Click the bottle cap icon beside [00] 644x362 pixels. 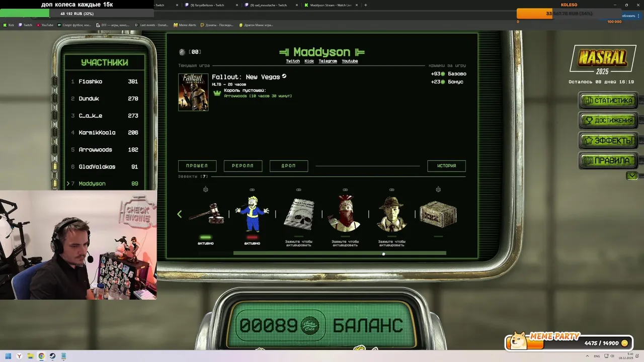coord(182,52)
